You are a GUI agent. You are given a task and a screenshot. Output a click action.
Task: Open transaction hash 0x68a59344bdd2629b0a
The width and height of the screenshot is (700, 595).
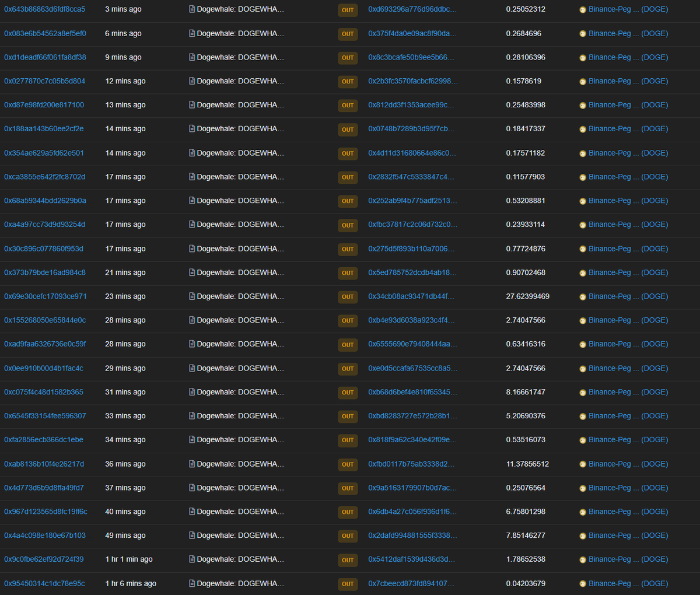45,201
